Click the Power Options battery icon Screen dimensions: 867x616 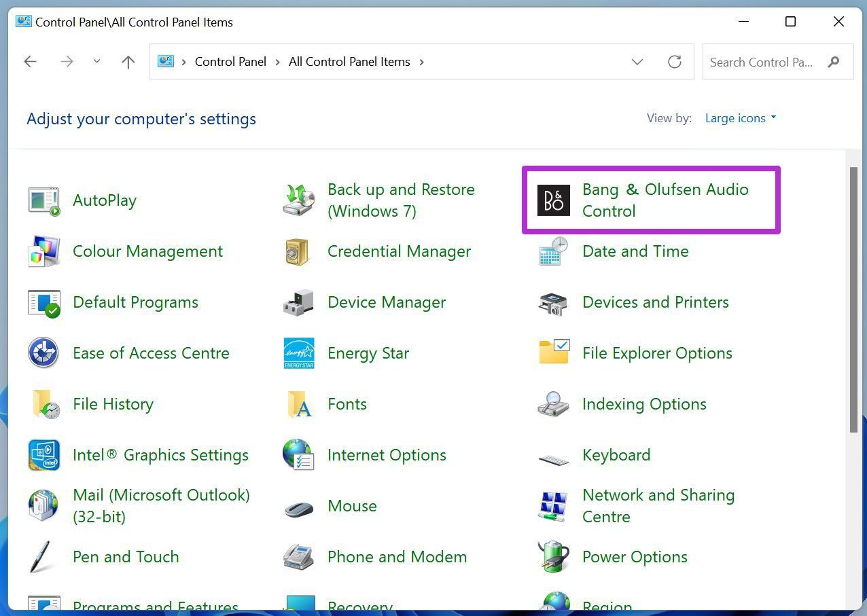553,557
